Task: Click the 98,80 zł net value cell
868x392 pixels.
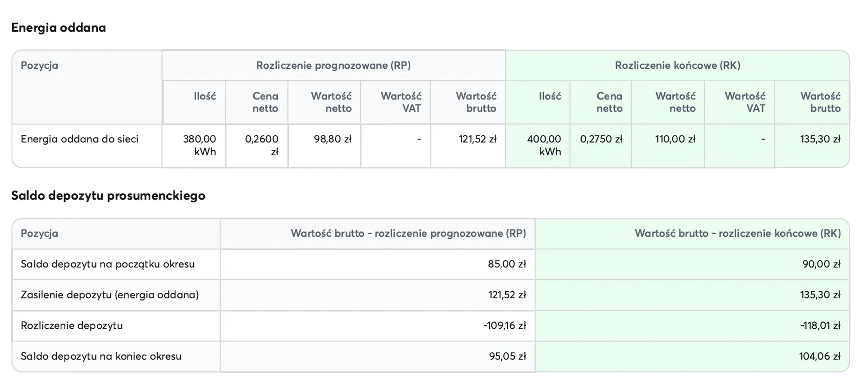Action: point(332,139)
